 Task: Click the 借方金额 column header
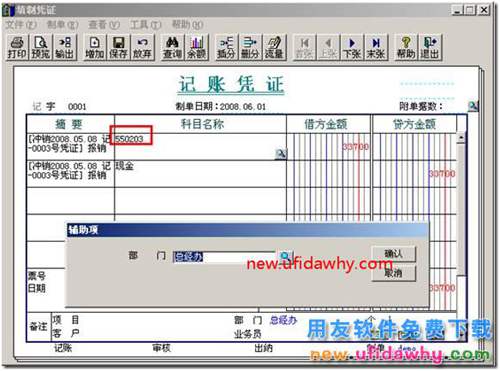click(x=326, y=124)
